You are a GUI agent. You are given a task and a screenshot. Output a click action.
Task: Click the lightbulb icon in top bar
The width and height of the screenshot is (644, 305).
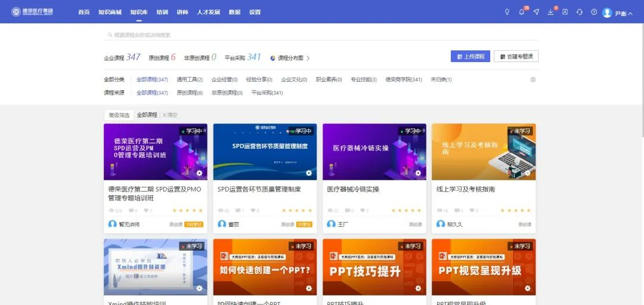[x=507, y=12]
